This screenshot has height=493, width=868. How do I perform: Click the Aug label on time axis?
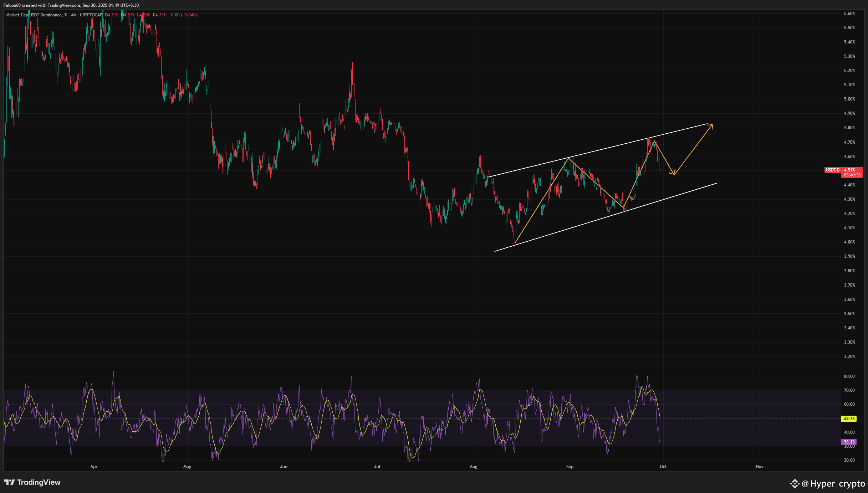[473, 467]
